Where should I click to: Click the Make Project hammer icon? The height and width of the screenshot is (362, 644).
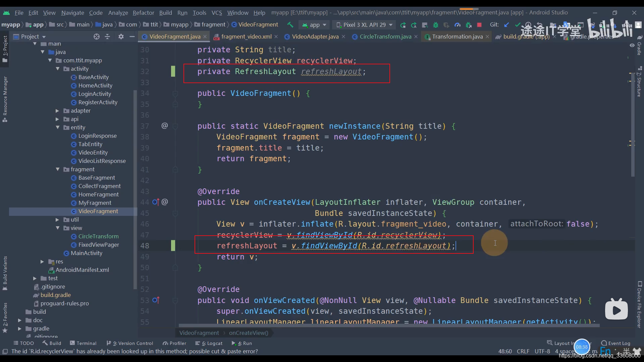click(290, 25)
